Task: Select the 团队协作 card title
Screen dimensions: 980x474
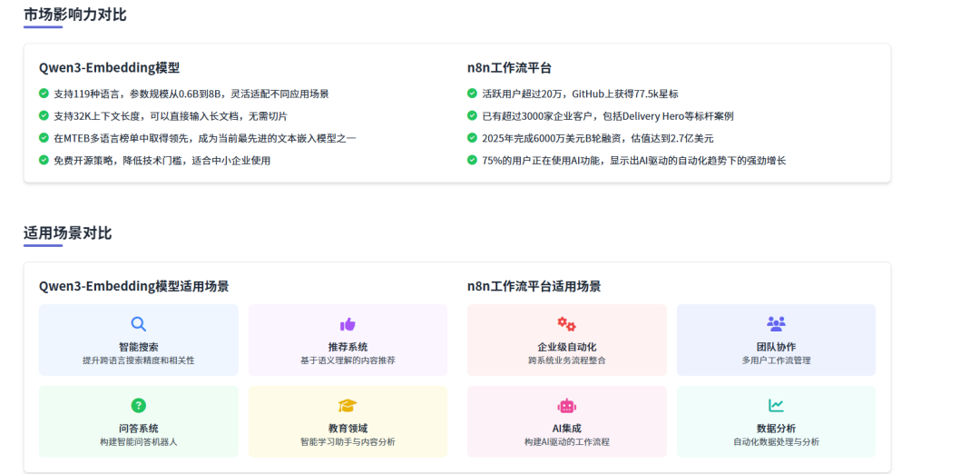Action: [776, 347]
